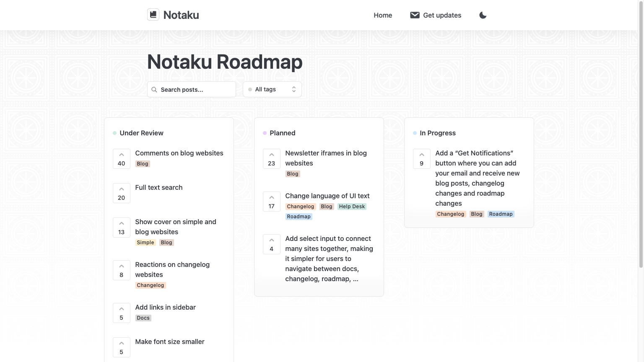Screen dimensions: 644x362
Task: Click Changelog tag under Reactions on changelog
Action: [x=151, y=285]
